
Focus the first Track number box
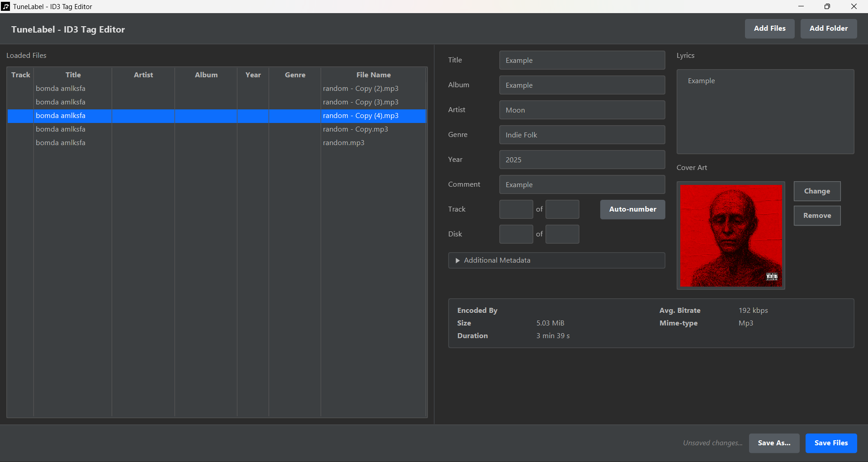516,209
